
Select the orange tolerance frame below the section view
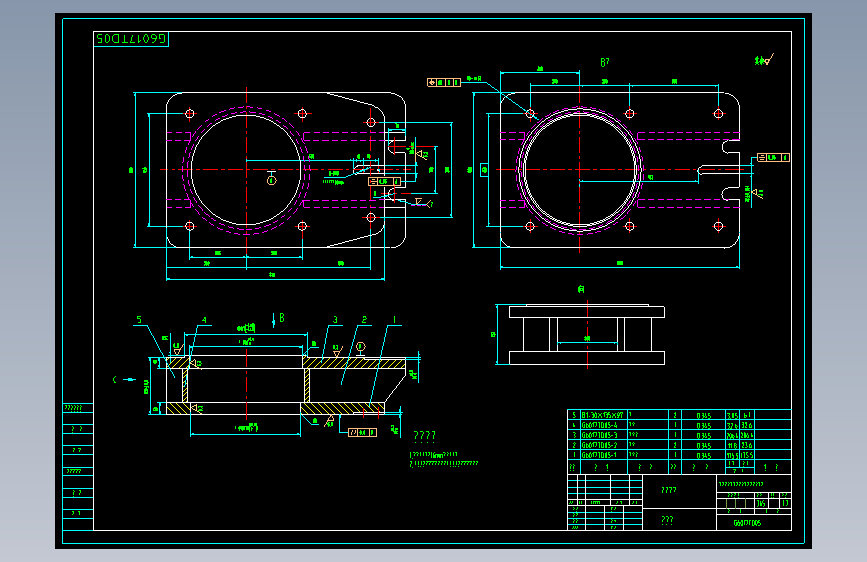pyautogui.click(x=362, y=433)
